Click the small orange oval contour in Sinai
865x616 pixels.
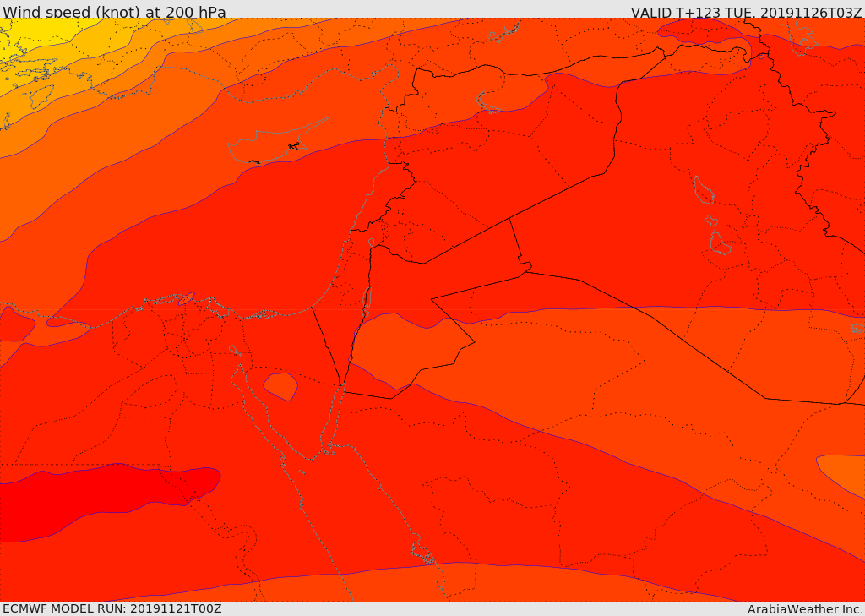280,386
